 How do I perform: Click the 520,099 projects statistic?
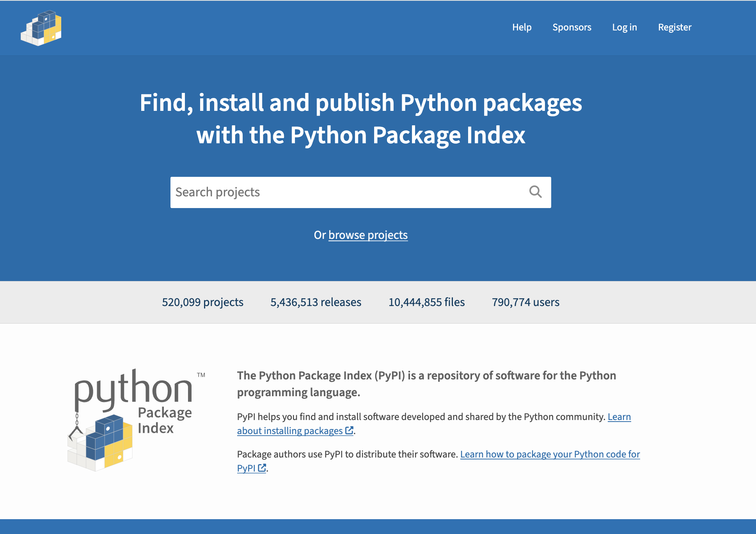(x=202, y=302)
